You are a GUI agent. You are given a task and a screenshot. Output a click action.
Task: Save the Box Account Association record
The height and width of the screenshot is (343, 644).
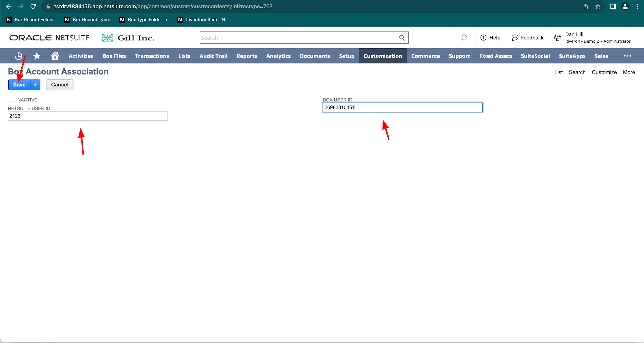coord(19,85)
